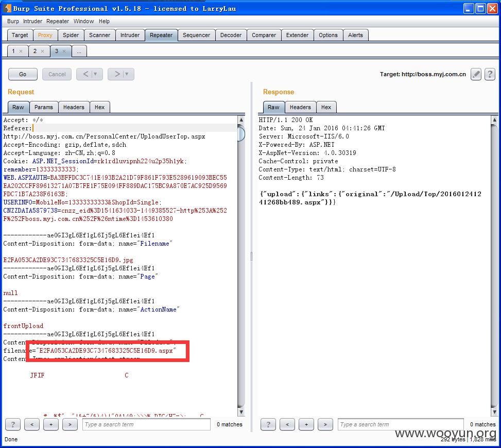501x448 pixels.
Task: Close Repeater tab 2 with its x
Action: (43, 51)
